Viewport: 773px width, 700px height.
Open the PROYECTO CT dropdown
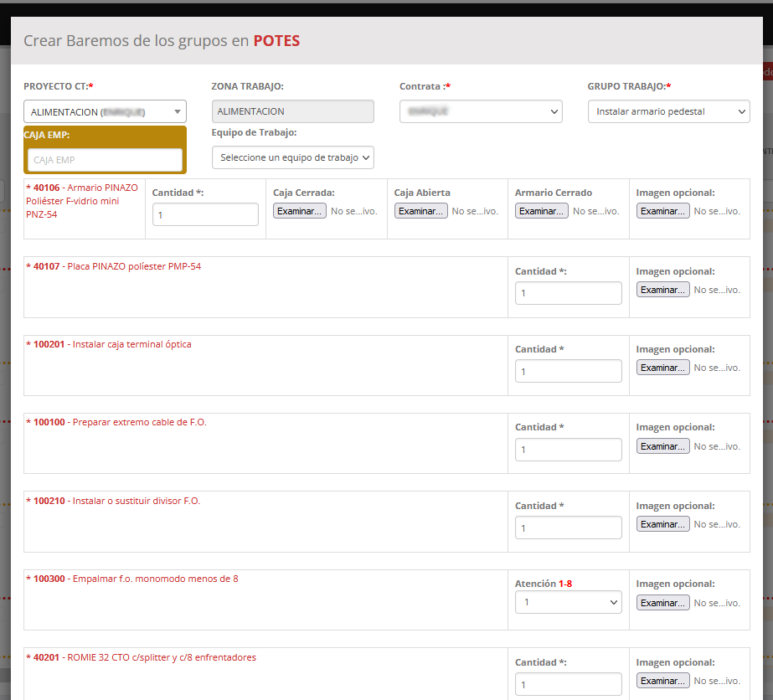tap(105, 111)
